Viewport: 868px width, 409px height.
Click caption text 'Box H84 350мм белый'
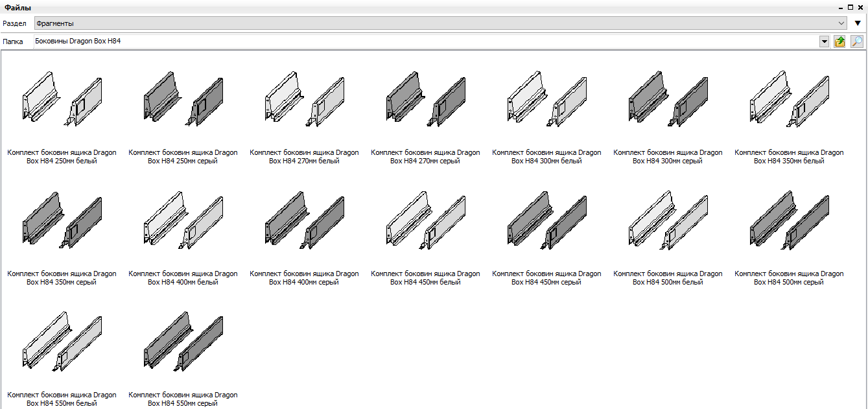pos(790,161)
